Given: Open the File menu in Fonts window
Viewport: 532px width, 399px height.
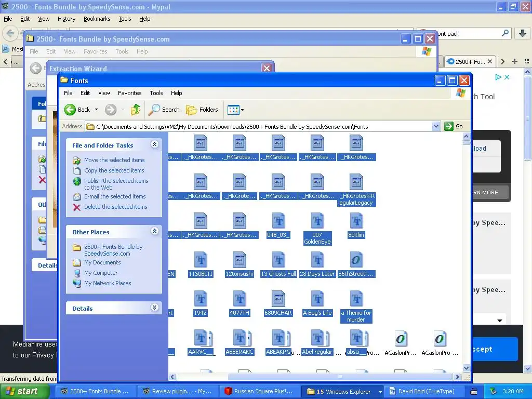Looking at the screenshot, I should pyautogui.click(x=68, y=93).
